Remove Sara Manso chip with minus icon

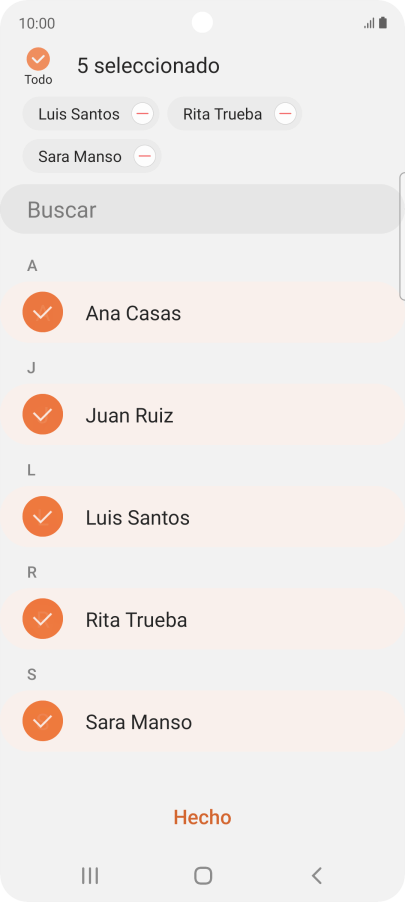144,156
